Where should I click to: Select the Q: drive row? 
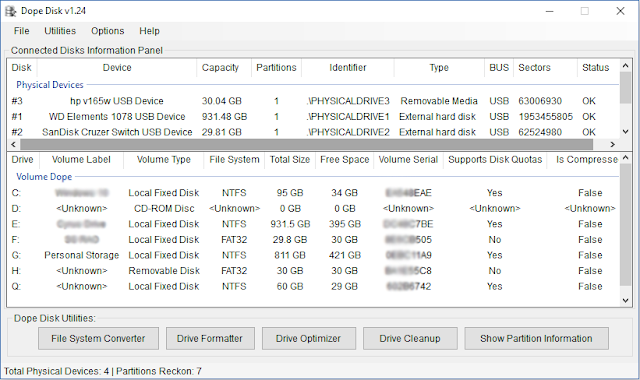pos(313,286)
